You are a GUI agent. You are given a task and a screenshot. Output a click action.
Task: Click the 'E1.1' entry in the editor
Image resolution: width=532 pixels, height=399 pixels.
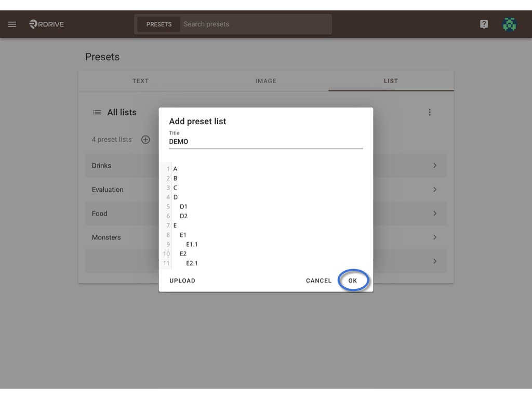pos(192,244)
